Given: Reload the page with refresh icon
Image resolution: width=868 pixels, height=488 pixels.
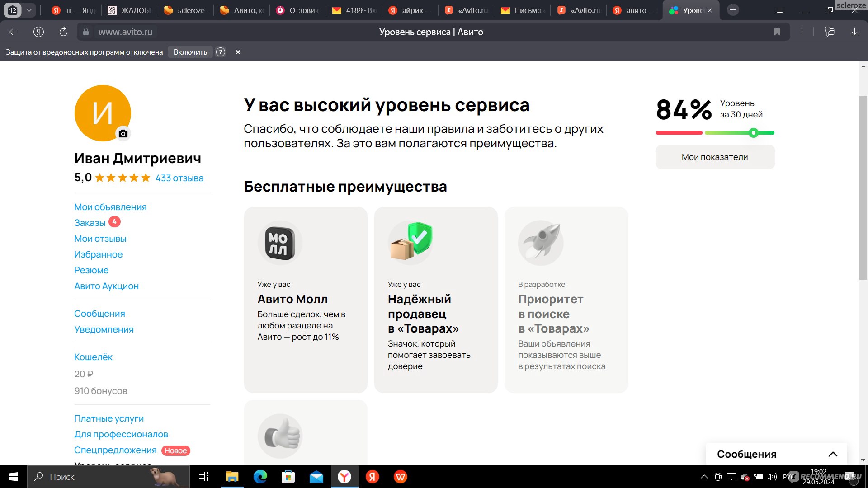Looking at the screenshot, I should point(64,32).
